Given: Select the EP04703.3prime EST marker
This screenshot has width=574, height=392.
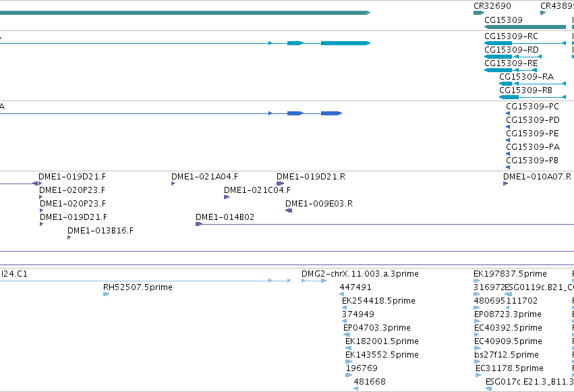Looking at the screenshot, I should click(x=347, y=335).
